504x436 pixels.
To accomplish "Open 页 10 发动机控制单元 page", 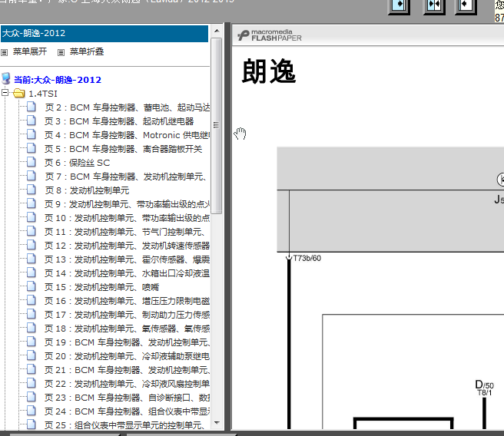I will (x=128, y=218).
